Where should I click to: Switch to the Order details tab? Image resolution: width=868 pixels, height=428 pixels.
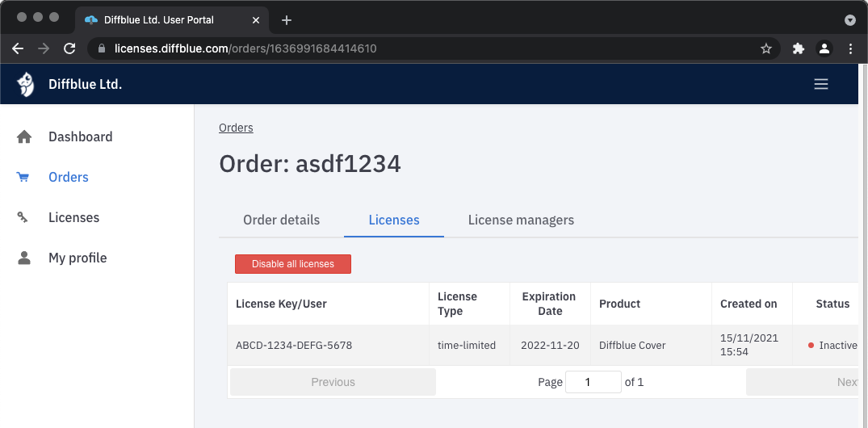click(x=281, y=220)
